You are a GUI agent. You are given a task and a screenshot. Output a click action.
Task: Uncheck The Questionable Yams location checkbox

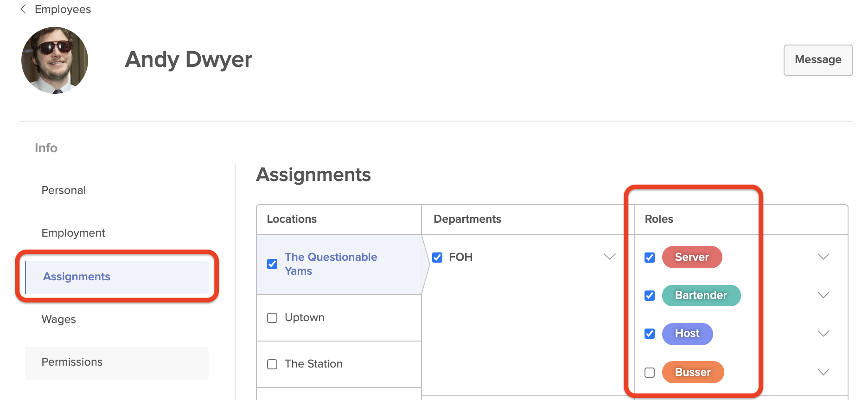272,264
